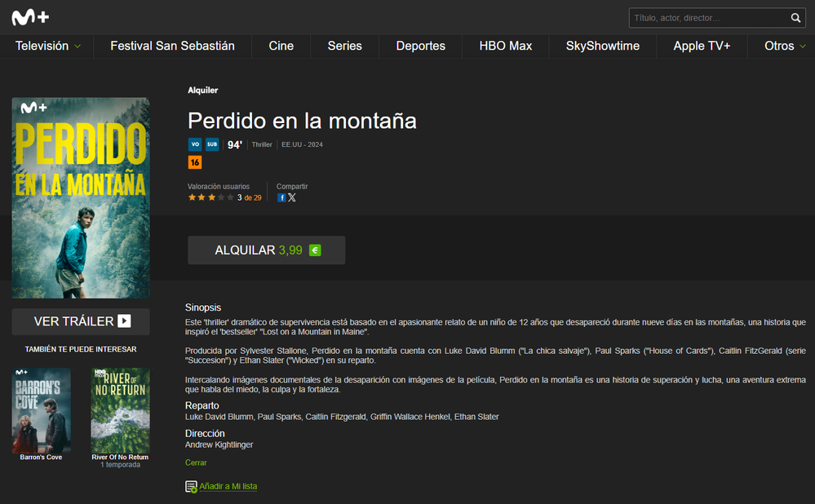This screenshot has width=815, height=504.
Task: Select the VO audio badge
Action: click(x=195, y=144)
